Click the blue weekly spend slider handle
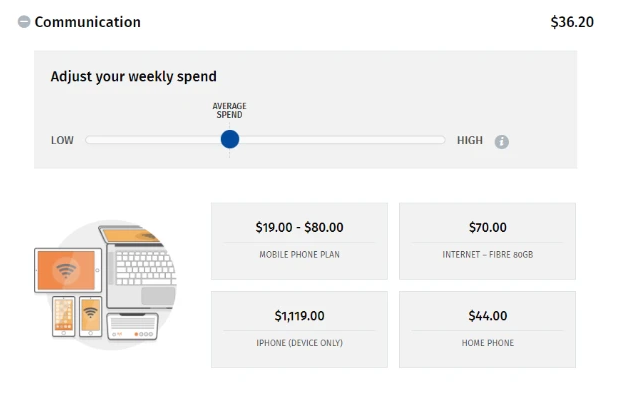The width and height of the screenshot is (643, 403). click(230, 139)
